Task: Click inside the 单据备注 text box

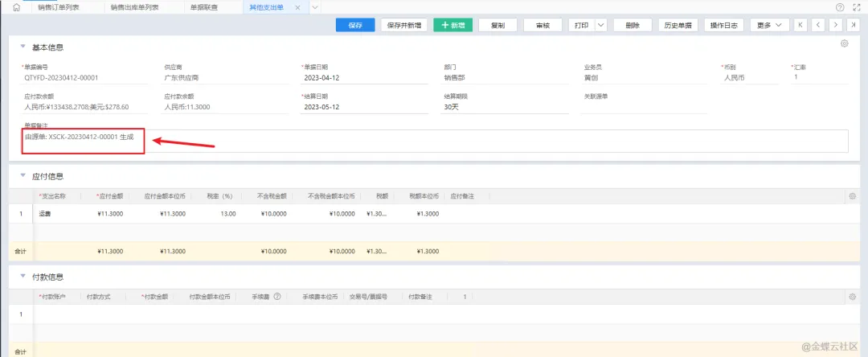Action: tap(435, 141)
